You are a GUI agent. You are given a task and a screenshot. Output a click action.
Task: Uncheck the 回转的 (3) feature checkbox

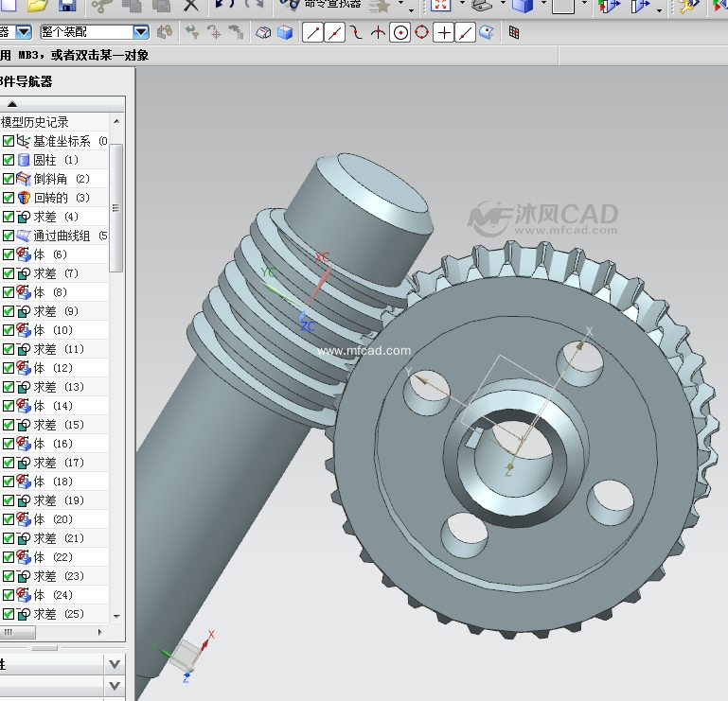pos(8,198)
